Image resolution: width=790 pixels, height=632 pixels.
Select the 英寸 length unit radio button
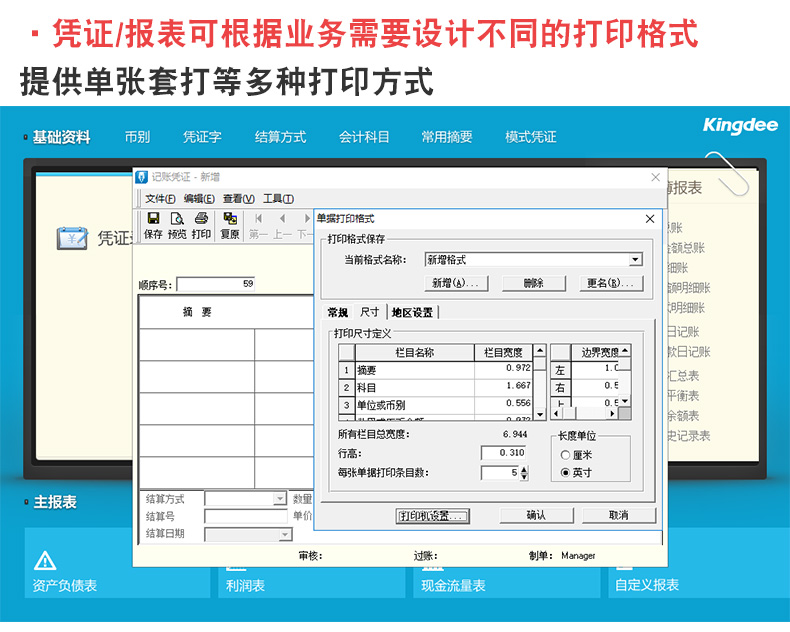tap(565, 472)
